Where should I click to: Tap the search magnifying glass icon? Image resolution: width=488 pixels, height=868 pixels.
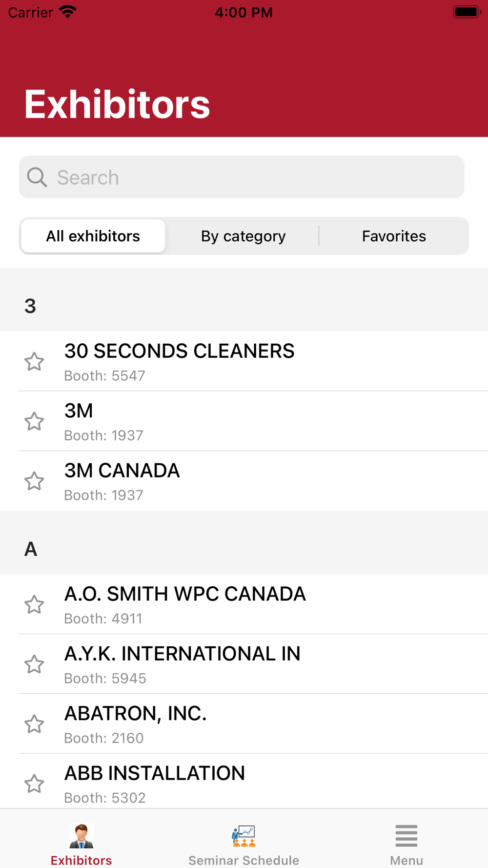[x=37, y=177]
